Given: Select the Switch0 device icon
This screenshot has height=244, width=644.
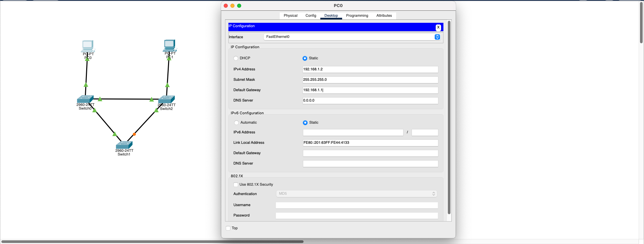Looking at the screenshot, I should (85, 99).
